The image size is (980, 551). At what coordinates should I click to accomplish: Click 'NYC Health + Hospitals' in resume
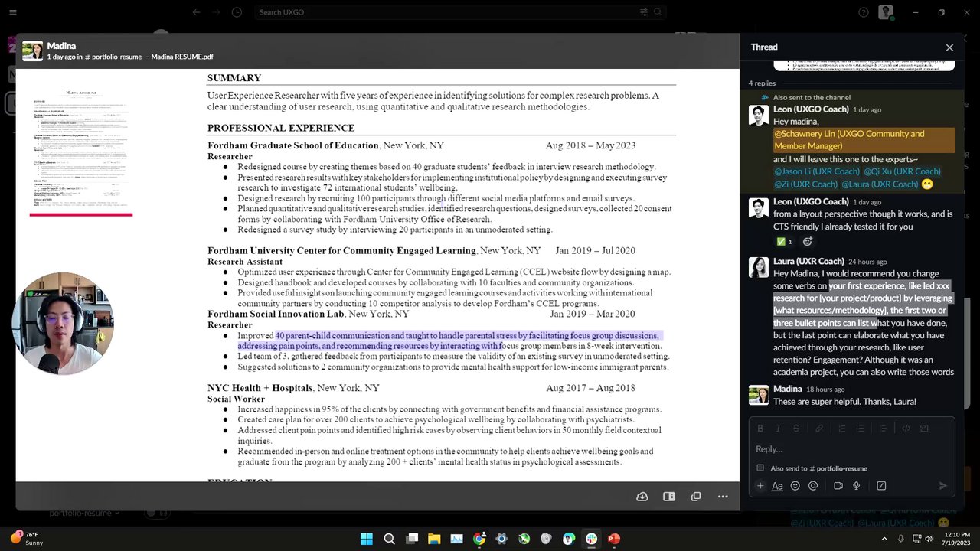tap(260, 388)
